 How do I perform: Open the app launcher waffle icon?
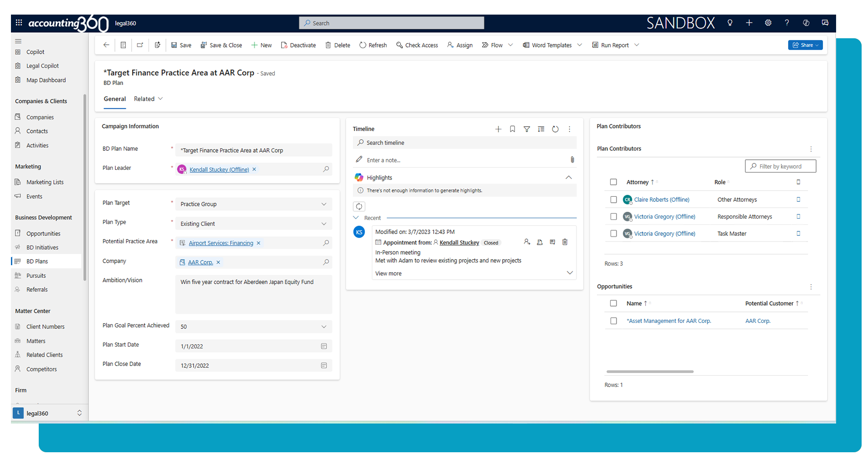[x=19, y=23]
